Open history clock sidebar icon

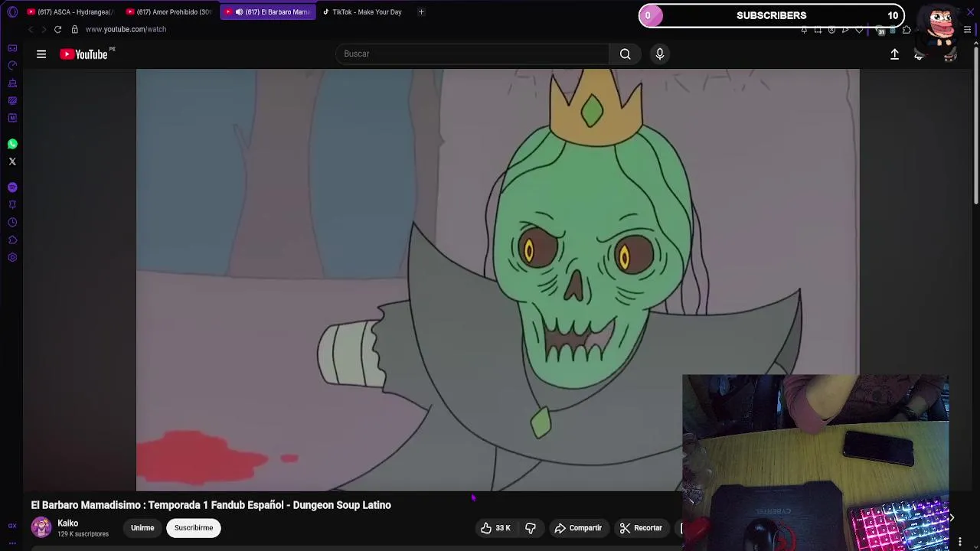[12, 223]
